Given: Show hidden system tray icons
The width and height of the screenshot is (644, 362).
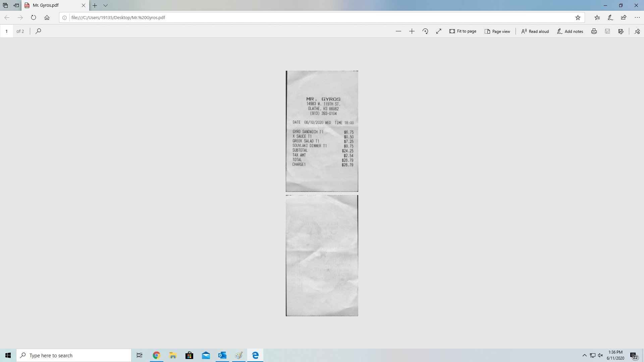Looking at the screenshot, I should click(584, 355).
